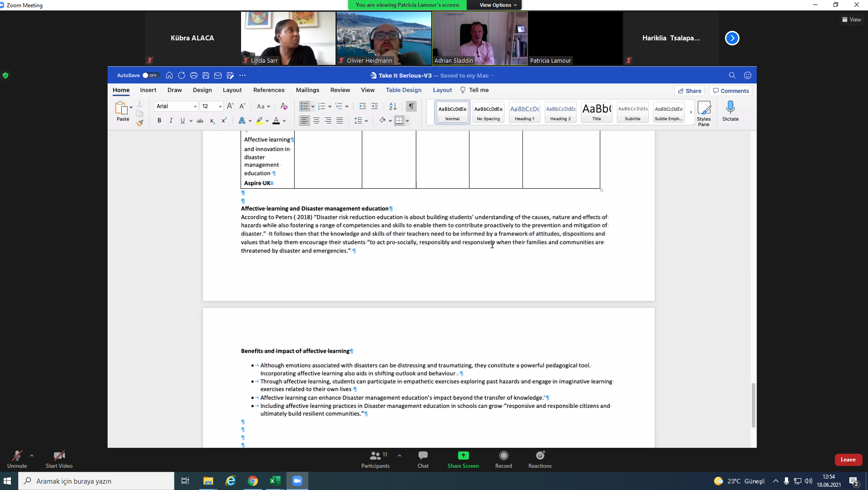Click the Zoom Record button
The height and width of the screenshot is (490, 868).
[x=503, y=459]
